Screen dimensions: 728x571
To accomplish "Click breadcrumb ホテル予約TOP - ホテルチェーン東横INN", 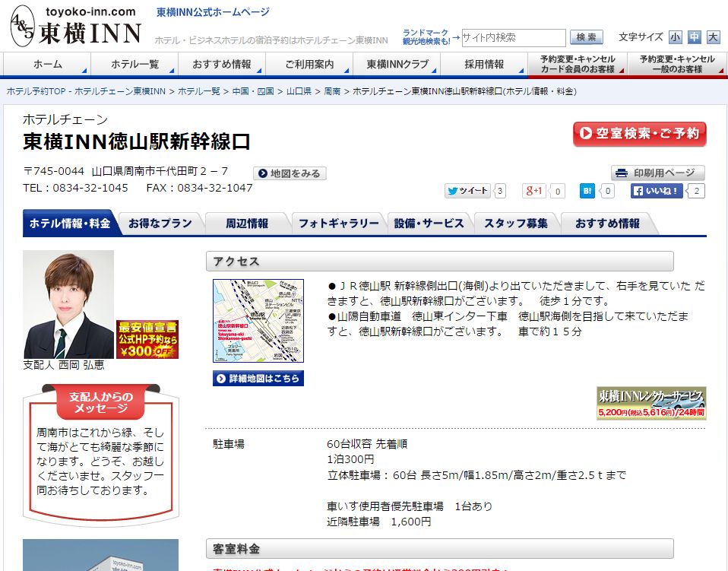I will (86, 91).
